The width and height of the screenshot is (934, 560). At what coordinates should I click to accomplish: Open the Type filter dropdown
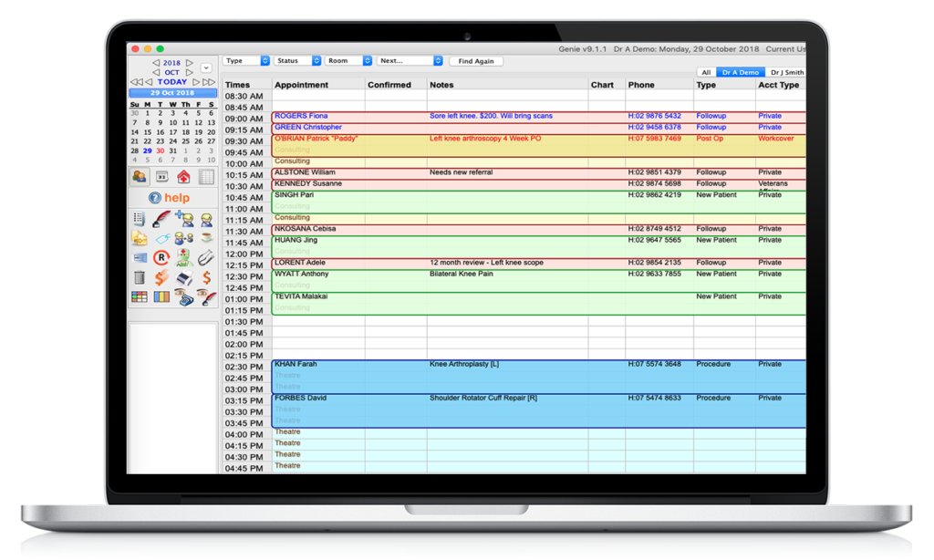click(x=246, y=61)
